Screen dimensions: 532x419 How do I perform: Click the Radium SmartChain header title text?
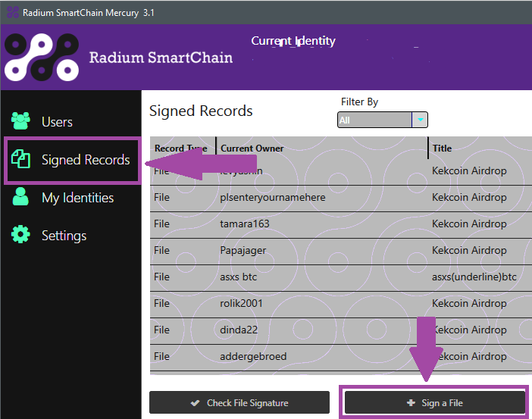point(161,58)
